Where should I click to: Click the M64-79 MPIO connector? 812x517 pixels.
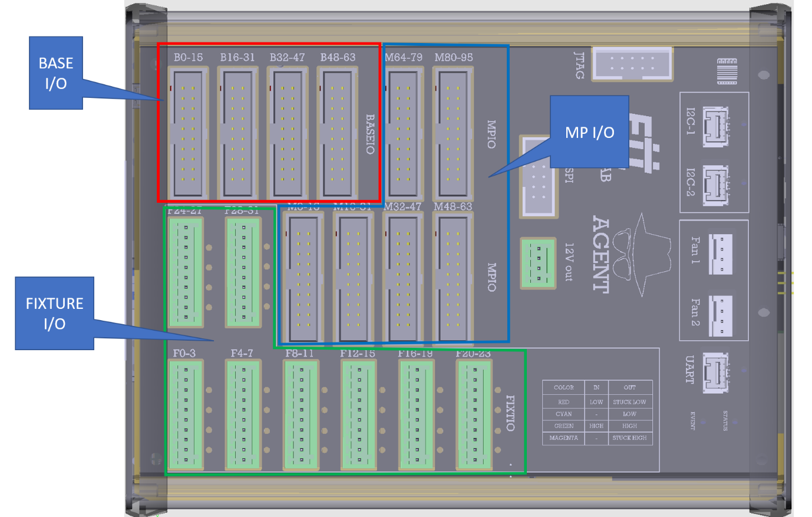(x=404, y=133)
